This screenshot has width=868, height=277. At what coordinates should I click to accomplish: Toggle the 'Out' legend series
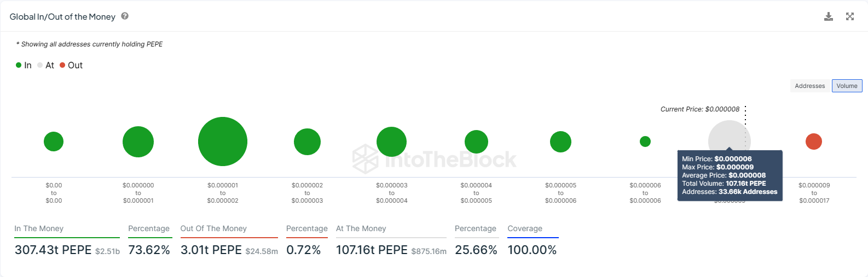pos(71,66)
